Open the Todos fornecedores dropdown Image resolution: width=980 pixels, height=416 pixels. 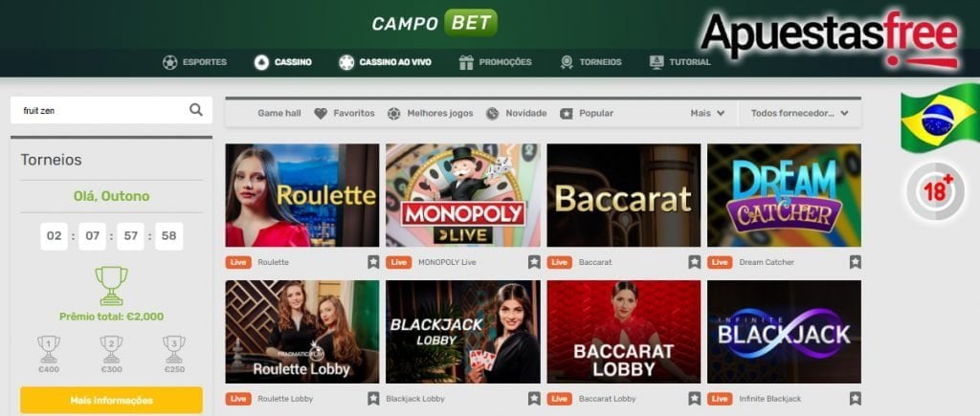(x=800, y=114)
